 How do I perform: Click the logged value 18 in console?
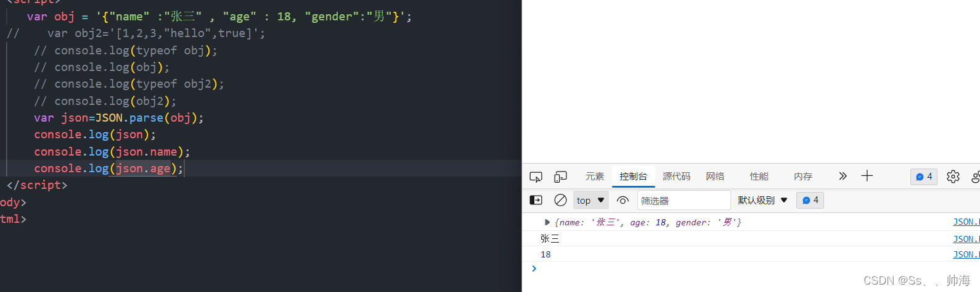[545, 254]
